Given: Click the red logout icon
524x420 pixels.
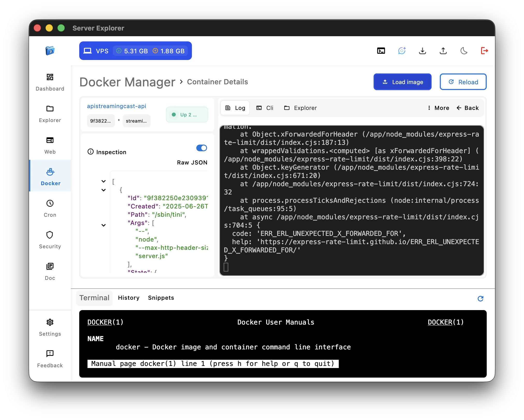Looking at the screenshot, I should click(485, 51).
